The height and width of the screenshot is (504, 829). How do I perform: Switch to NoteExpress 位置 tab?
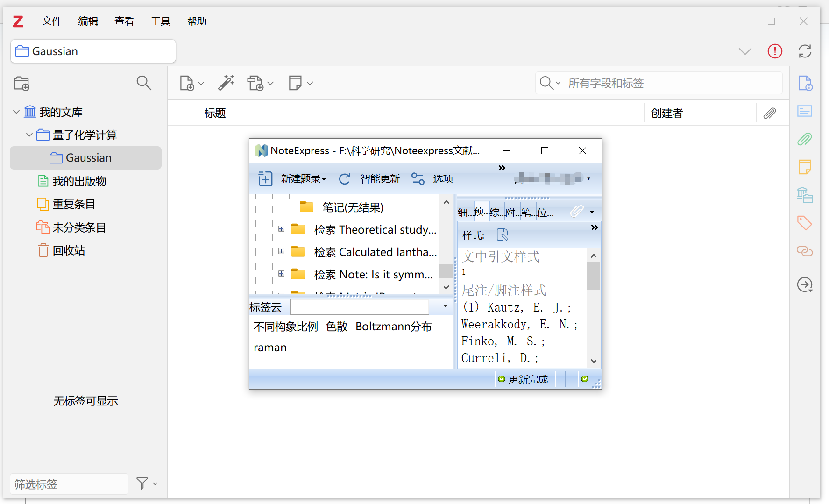coord(545,213)
